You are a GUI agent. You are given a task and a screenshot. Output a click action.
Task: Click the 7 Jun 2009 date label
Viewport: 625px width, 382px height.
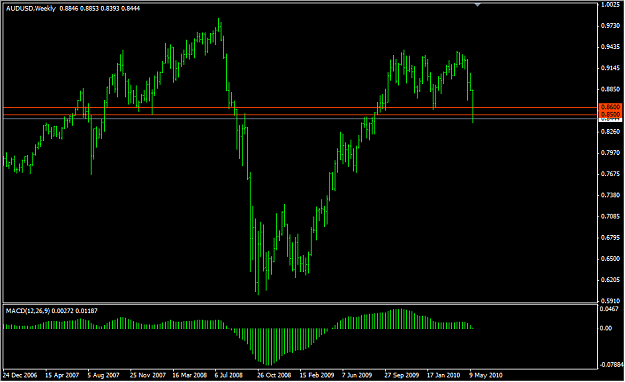(357, 375)
